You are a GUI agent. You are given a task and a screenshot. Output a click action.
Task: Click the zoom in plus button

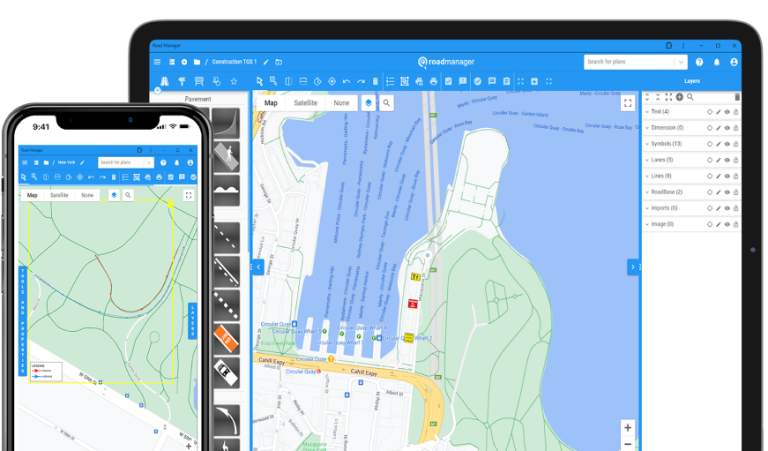click(627, 428)
